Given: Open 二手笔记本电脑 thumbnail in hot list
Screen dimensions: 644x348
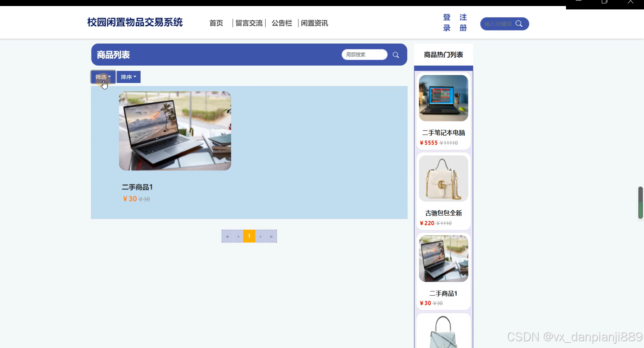Looking at the screenshot, I should click(444, 98).
